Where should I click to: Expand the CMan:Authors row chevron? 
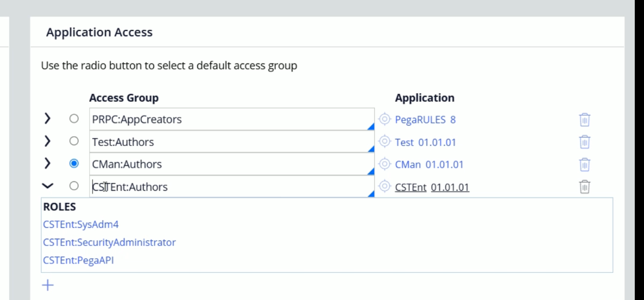click(48, 163)
